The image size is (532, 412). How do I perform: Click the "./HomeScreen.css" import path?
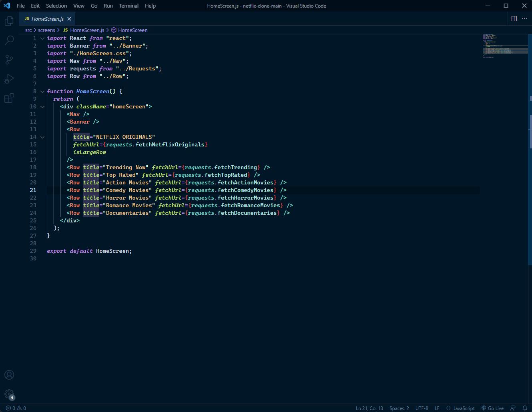[x=99, y=54]
